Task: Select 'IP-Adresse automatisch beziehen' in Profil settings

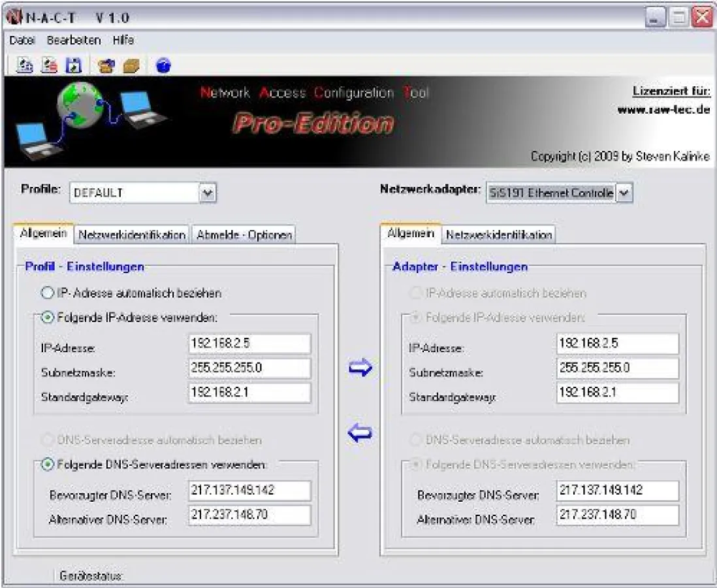Action: (x=48, y=293)
